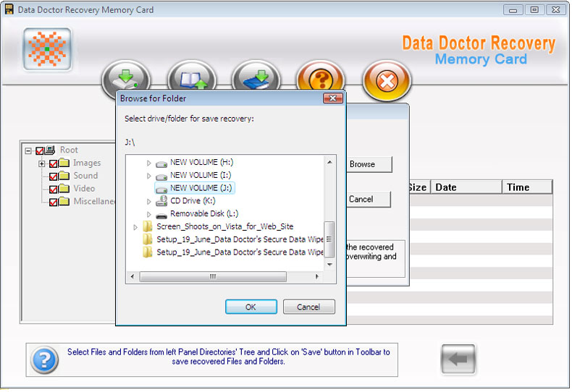Click the blue question mark help icon
The height and width of the screenshot is (392, 572).
point(44,360)
